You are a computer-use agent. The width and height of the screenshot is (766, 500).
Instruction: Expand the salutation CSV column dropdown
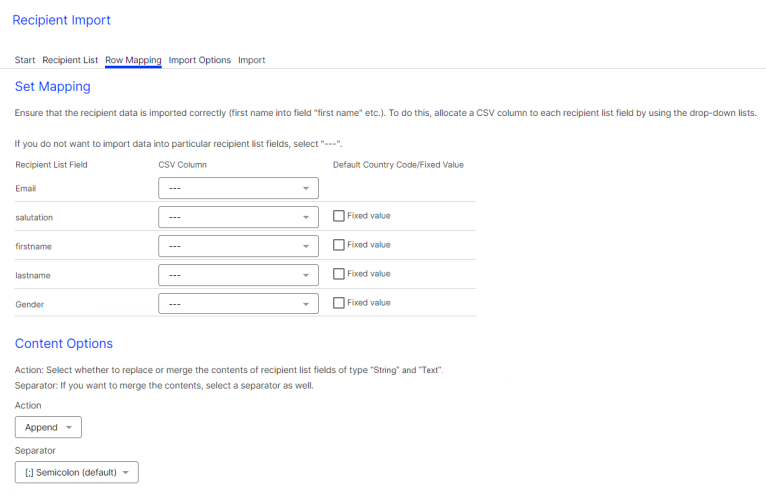tap(238, 217)
